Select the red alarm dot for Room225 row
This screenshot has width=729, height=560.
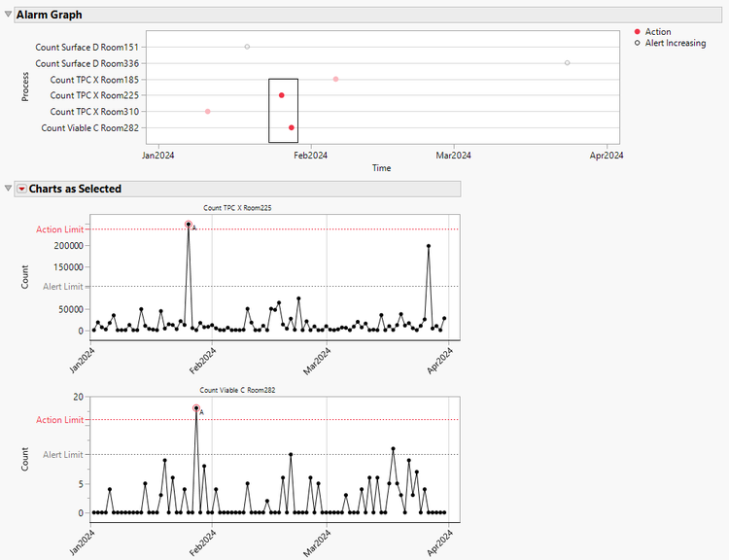[282, 95]
